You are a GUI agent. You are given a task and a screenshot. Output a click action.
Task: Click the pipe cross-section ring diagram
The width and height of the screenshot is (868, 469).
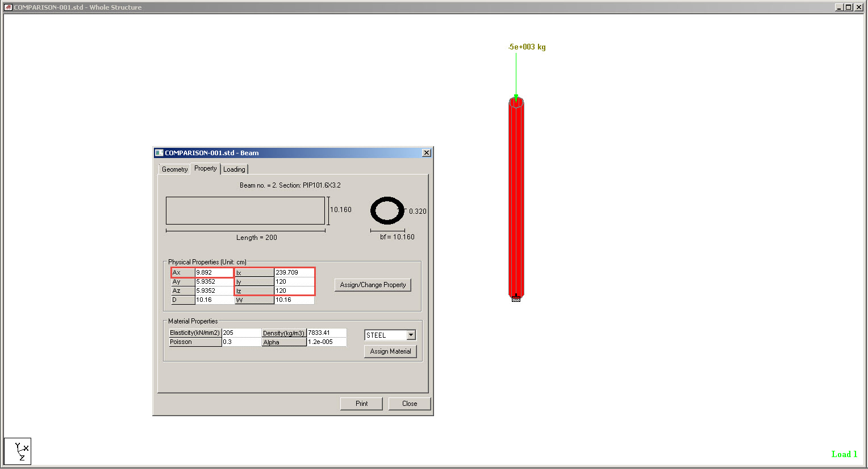tap(387, 211)
